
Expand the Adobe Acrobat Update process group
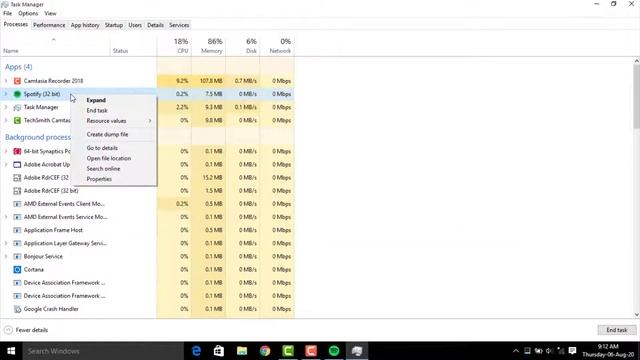click(6, 164)
